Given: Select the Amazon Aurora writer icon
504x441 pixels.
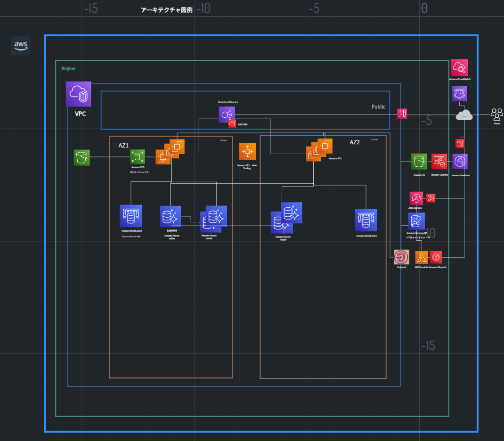Looking at the screenshot, I should coord(171,217).
